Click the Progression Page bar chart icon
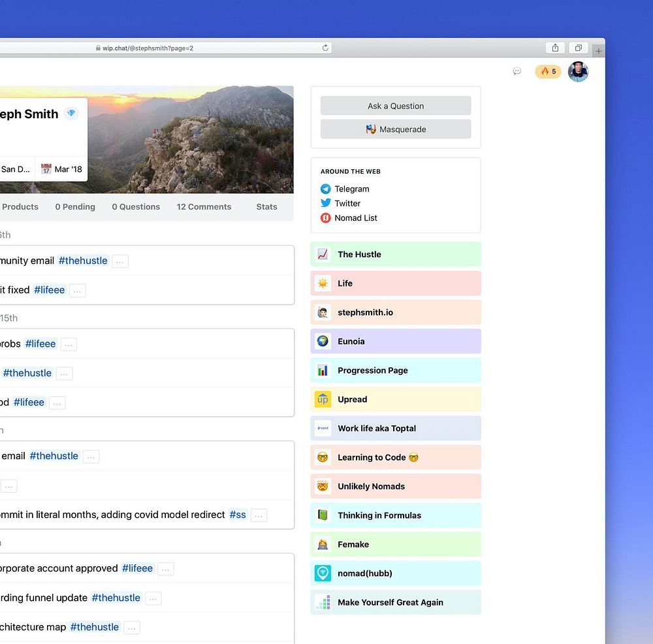This screenshot has width=653, height=644. 323,370
